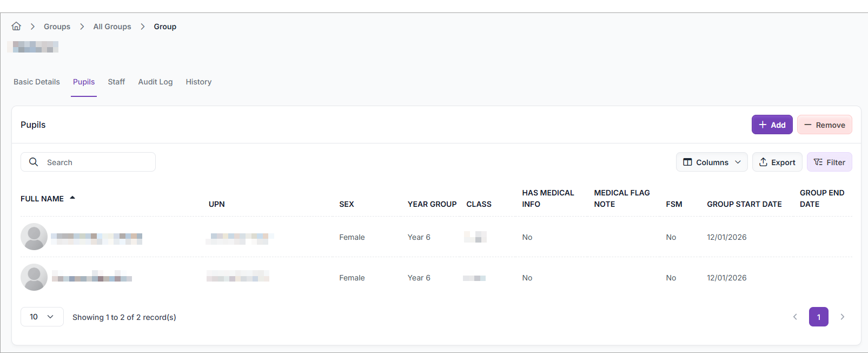Open the Staff tab
The height and width of the screenshot is (353, 868).
(116, 82)
